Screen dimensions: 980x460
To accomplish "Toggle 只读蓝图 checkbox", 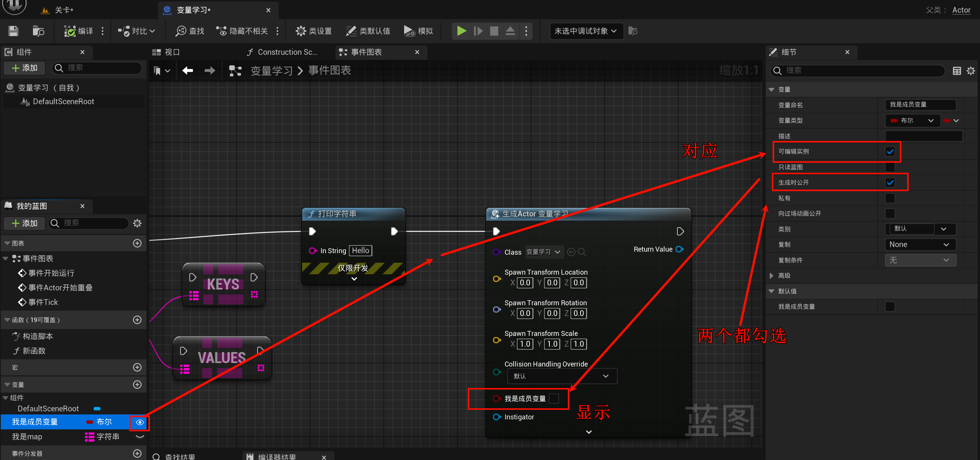I will 890,167.
